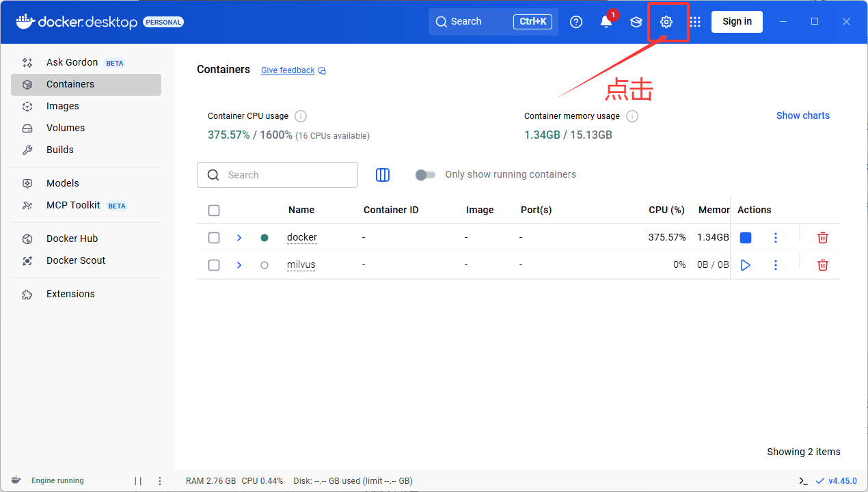Select Containers in sidebar
This screenshot has height=492, width=868.
[86, 85]
